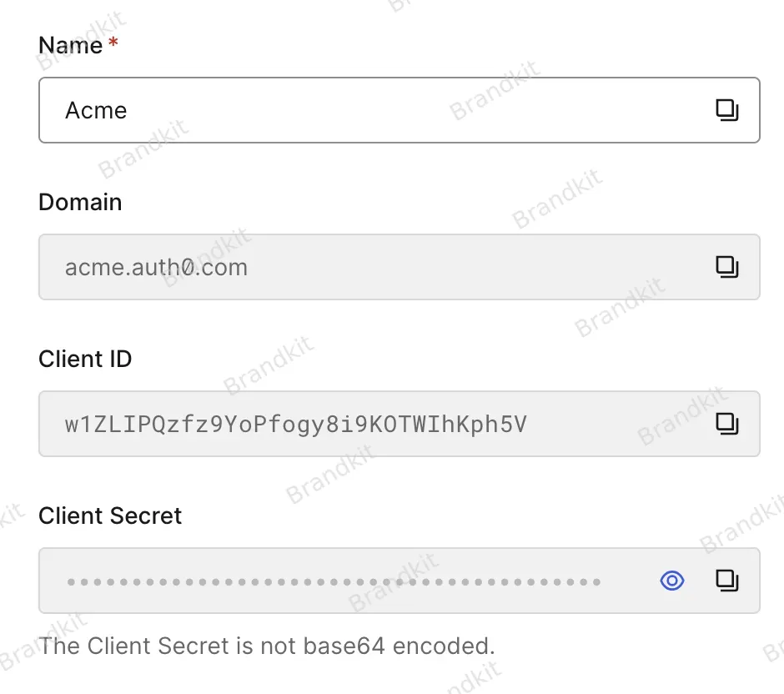The image size is (784, 694).
Task: Click the copy icon next to the masked secret
Action: 727,580
